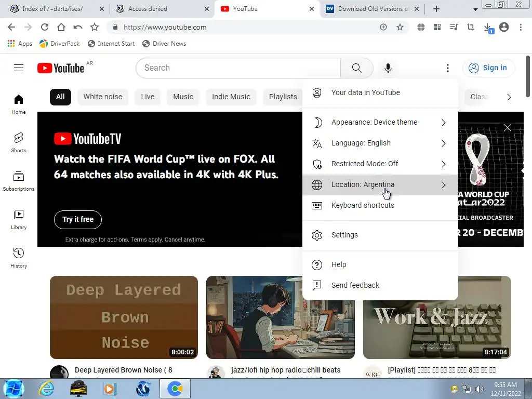Click the browser back arrow
The width and height of the screenshot is (532, 399).
tap(11, 27)
